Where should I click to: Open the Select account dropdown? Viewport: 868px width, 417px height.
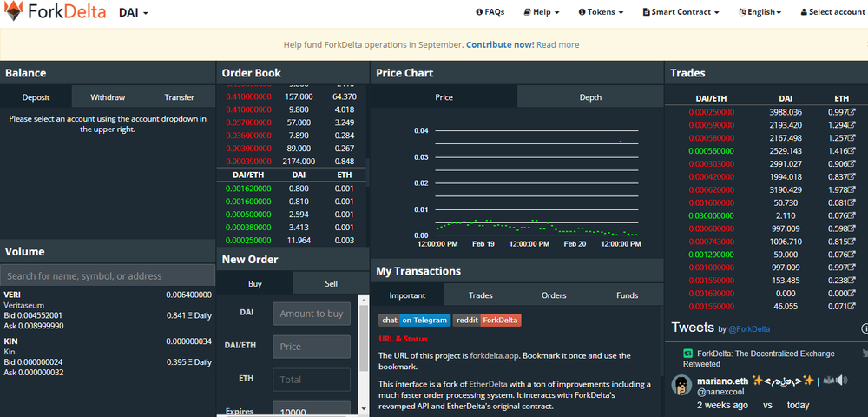832,12
